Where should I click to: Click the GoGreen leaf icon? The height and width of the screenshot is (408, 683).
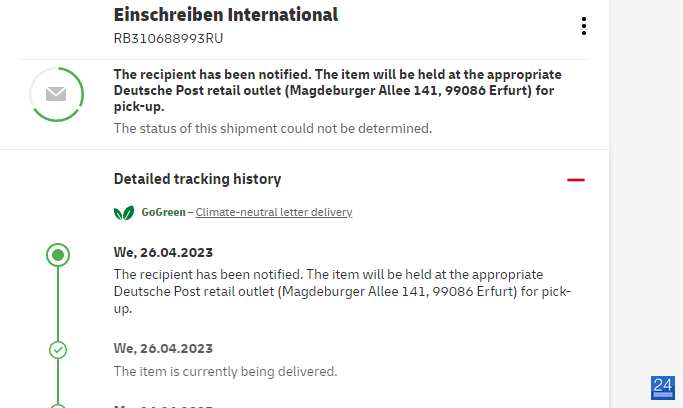click(124, 213)
